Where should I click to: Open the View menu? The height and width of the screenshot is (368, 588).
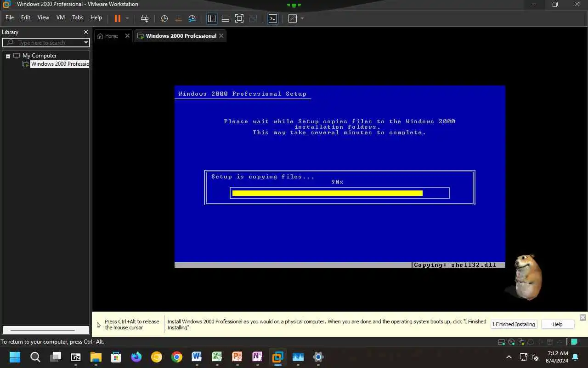(x=43, y=17)
